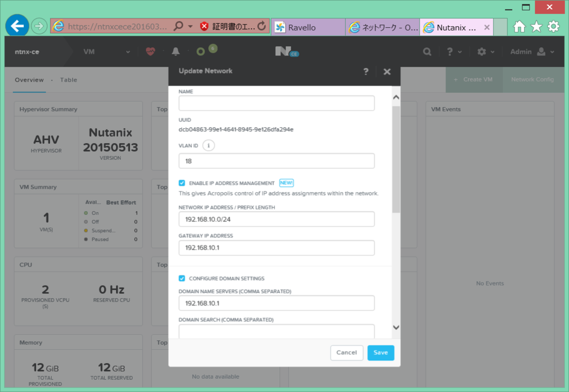Click the browser Home icon

tap(520, 27)
